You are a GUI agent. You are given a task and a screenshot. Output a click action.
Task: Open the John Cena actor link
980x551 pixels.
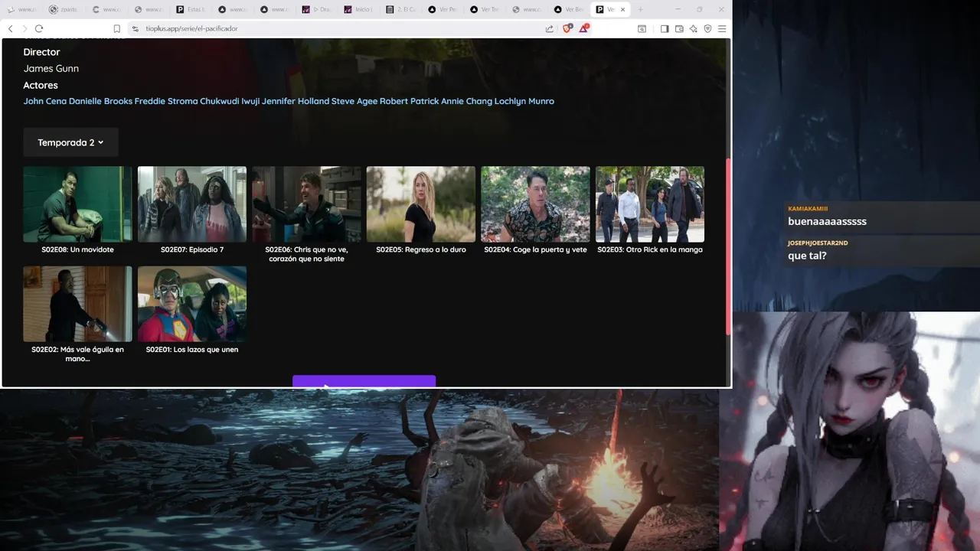(x=45, y=101)
